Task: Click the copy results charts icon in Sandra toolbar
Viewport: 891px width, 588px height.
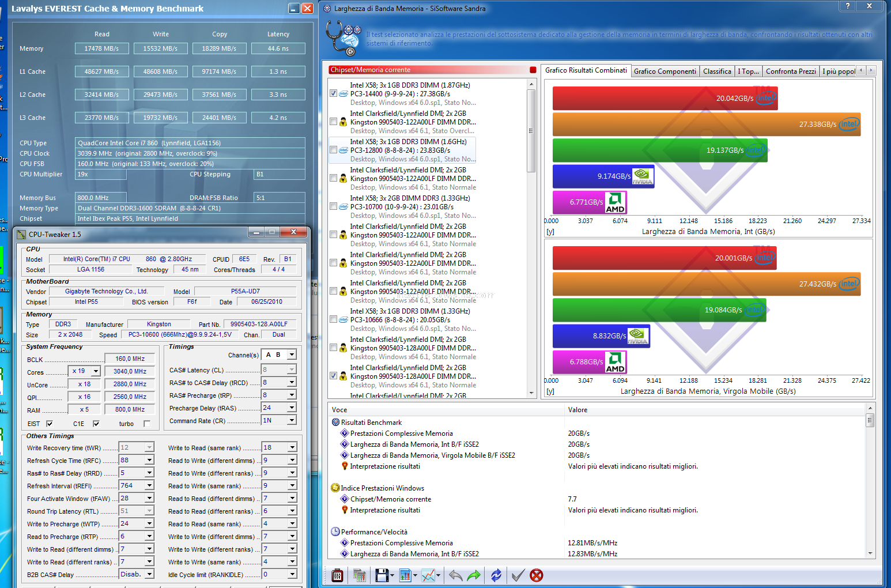Action: click(360, 575)
